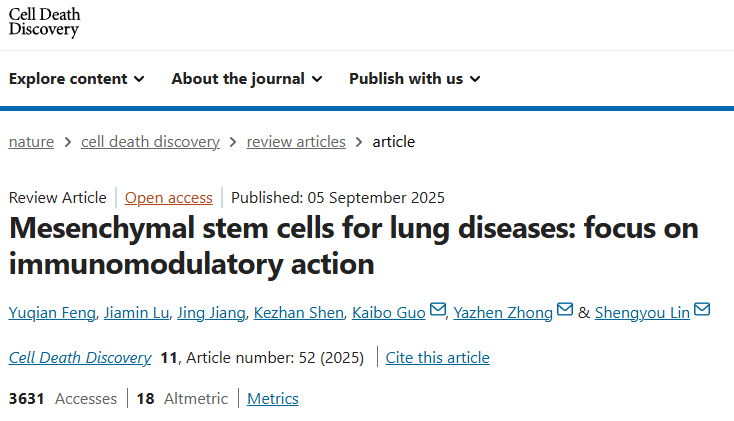
Task: Open the cell death discovery breadcrumb
Action: 150,142
